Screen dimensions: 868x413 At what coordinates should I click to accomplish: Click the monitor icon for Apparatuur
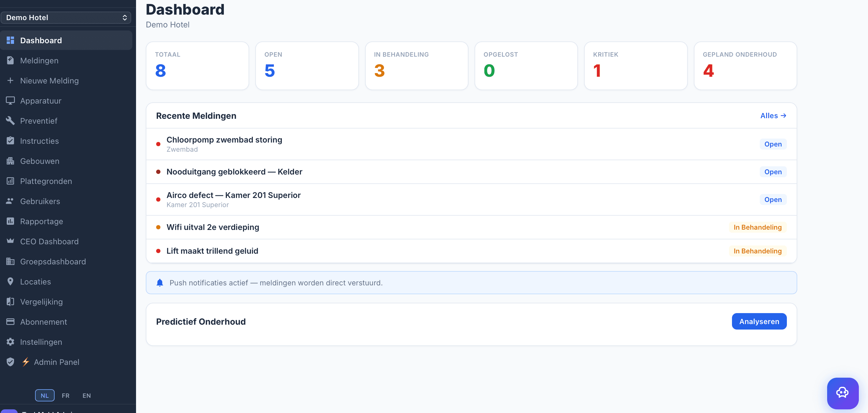coord(10,101)
